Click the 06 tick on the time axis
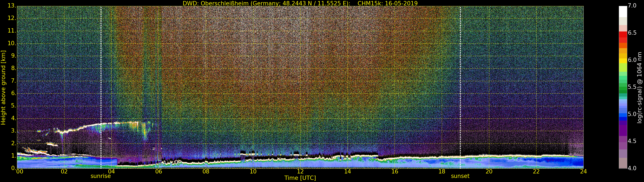The width and height of the screenshot is (644, 182). coord(158,172)
